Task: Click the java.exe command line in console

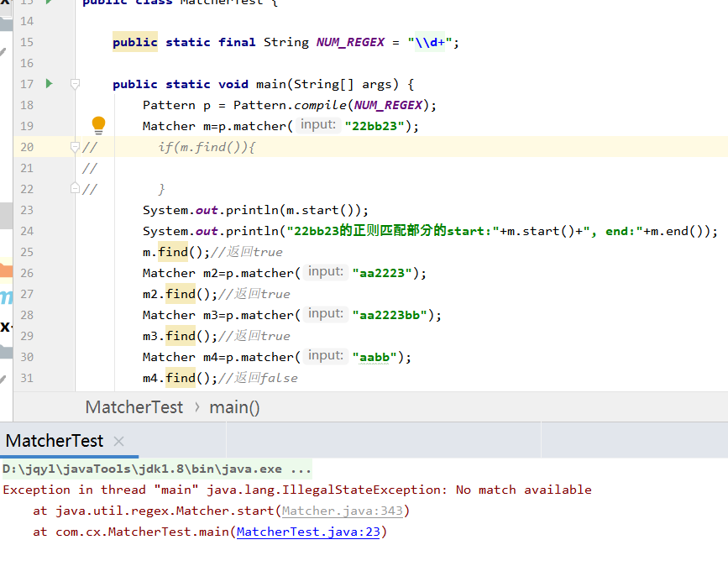Action: coord(157,469)
